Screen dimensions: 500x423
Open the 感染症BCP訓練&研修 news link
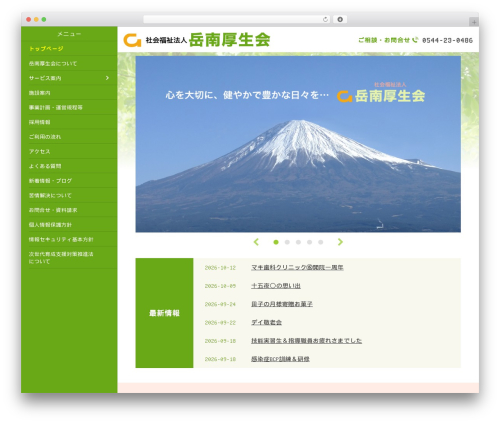point(280,359)
